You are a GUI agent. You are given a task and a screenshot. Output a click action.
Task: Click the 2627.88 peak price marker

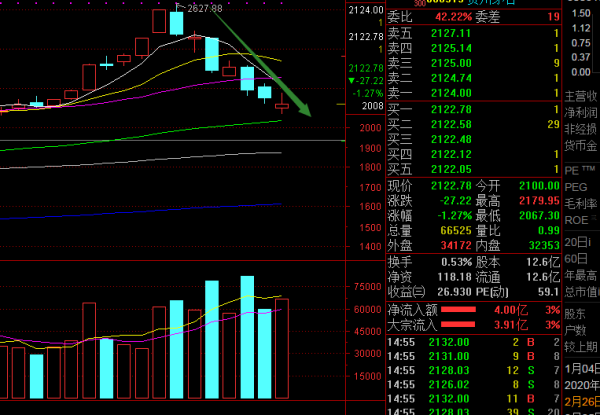coord(204,8)
